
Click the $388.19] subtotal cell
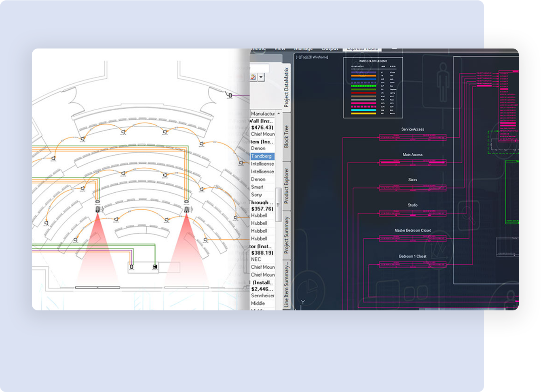tap(262, 253)
